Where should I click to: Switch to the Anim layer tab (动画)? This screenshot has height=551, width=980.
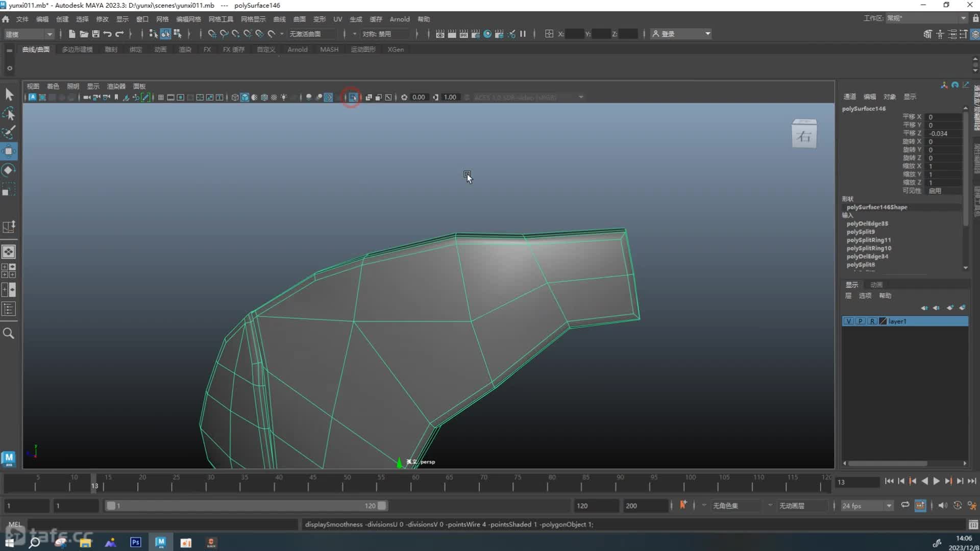(x=876, y=285)
